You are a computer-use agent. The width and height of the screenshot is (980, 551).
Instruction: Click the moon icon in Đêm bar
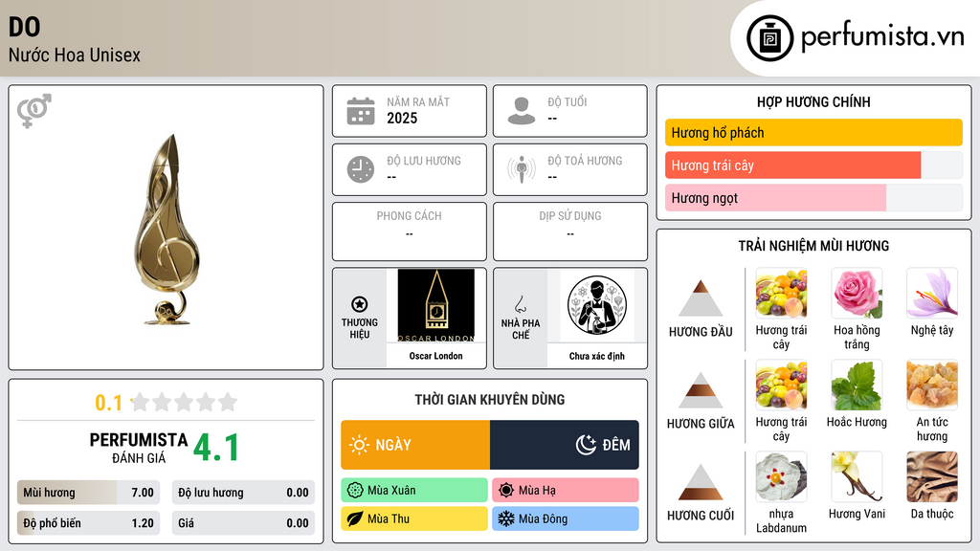[x=586, y=445]
